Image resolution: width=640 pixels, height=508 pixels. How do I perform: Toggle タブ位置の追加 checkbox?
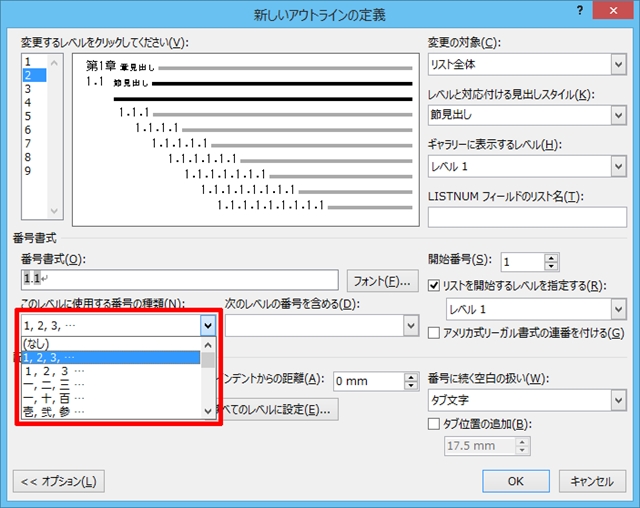(x=434, y=424)
